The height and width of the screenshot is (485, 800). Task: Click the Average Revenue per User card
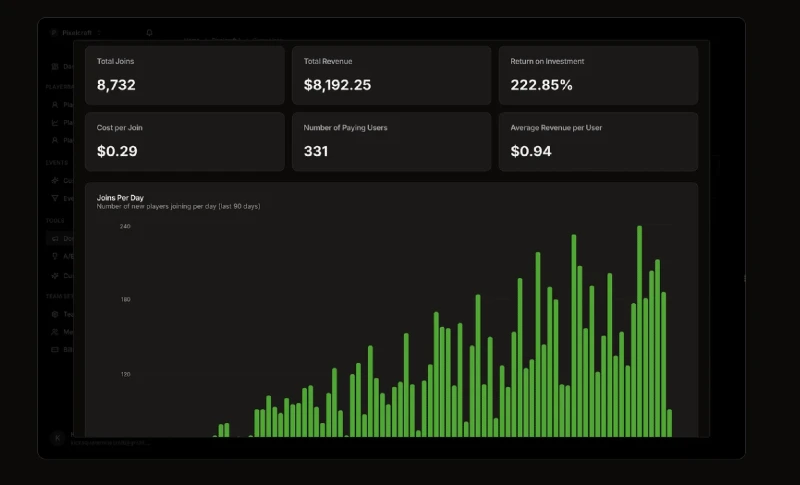tap(598, 142)
